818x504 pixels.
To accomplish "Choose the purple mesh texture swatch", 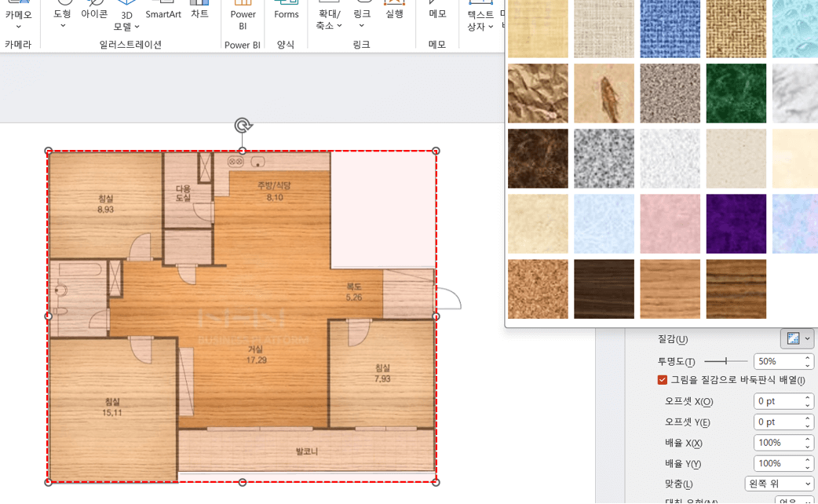I will [736, 224].
